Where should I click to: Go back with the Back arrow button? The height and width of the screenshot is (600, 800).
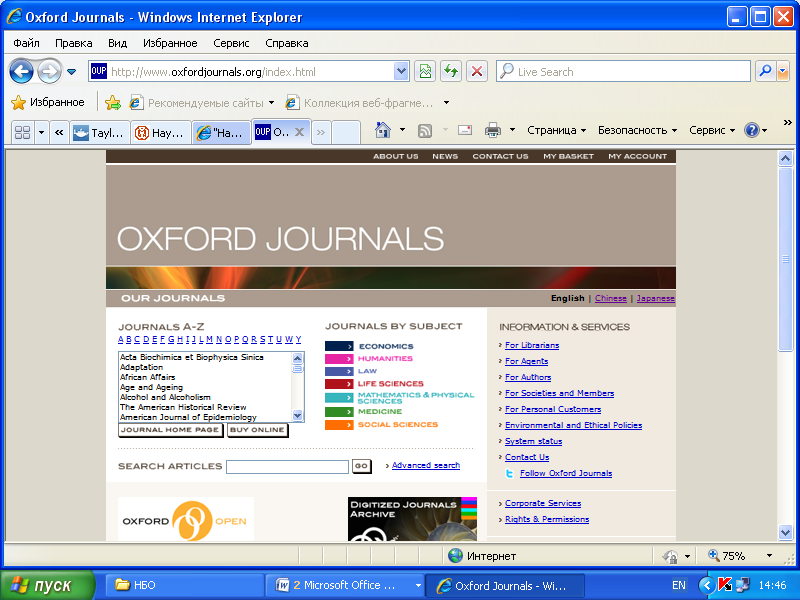pos(21,71)
